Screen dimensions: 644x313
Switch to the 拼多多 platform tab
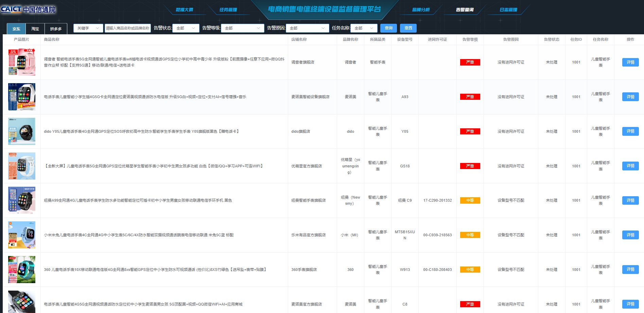pos(56,29)
